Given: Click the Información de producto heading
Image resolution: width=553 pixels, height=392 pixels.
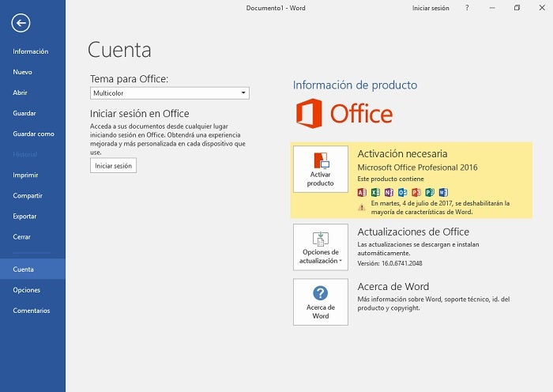Looking at the screenshot, I should (x=355, y=85).
